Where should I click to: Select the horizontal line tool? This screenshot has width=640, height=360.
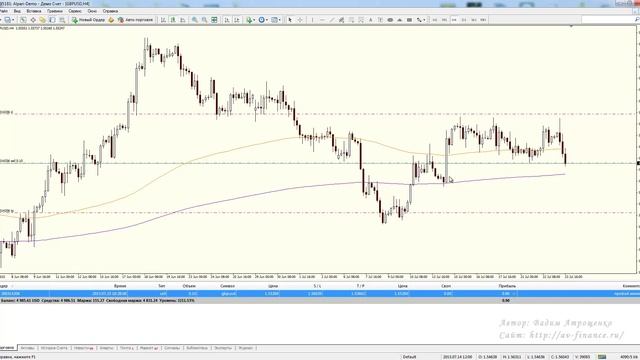click(322, 20)
